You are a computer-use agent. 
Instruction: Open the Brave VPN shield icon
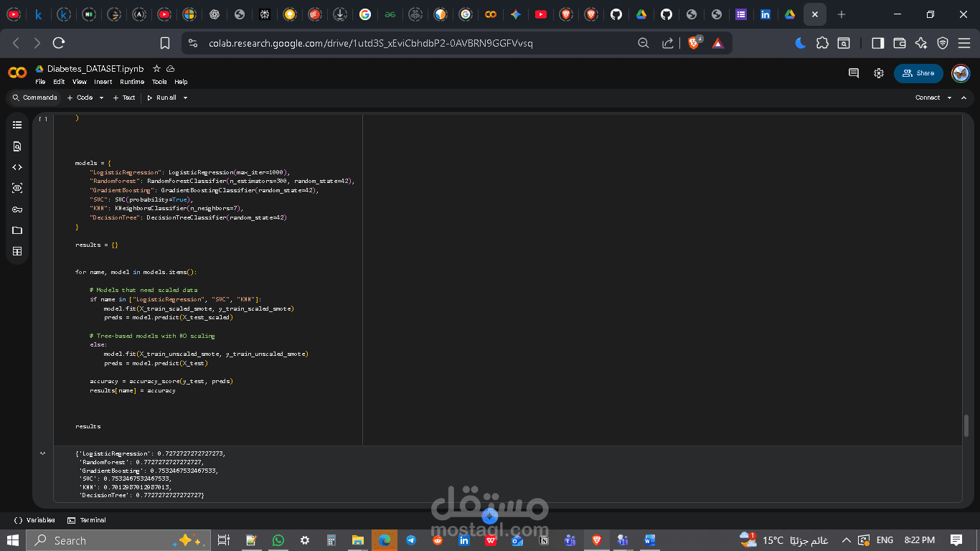point(943,43)
